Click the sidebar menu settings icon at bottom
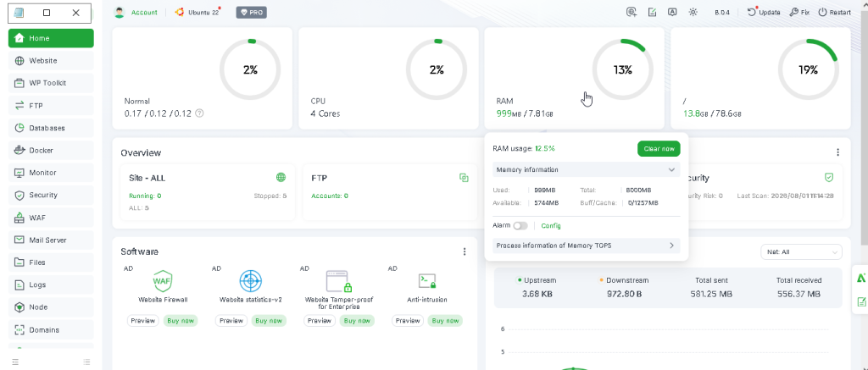The width and height of the screenshot is (868, 370). pos(87,362)
